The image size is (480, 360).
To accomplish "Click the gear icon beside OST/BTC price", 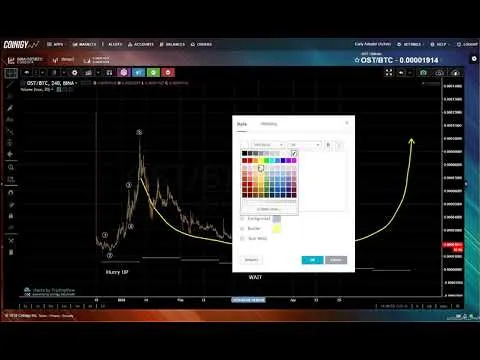I will (474, 59).
